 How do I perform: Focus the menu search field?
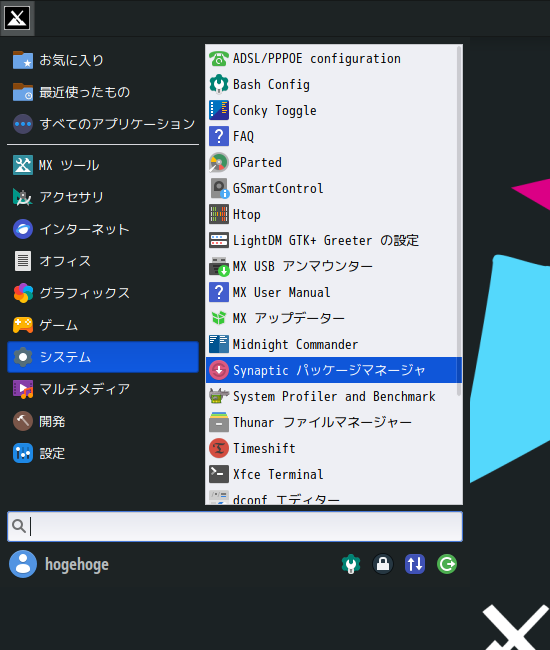[235, 526]
